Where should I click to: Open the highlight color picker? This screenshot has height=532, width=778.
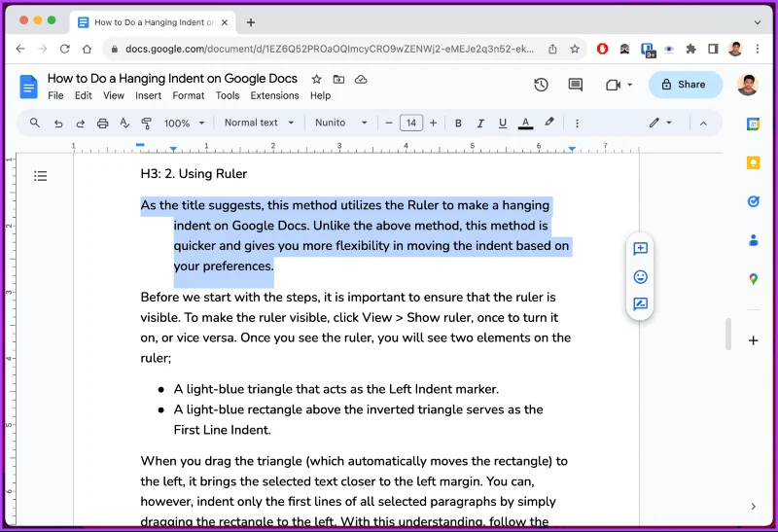(548, 123)
